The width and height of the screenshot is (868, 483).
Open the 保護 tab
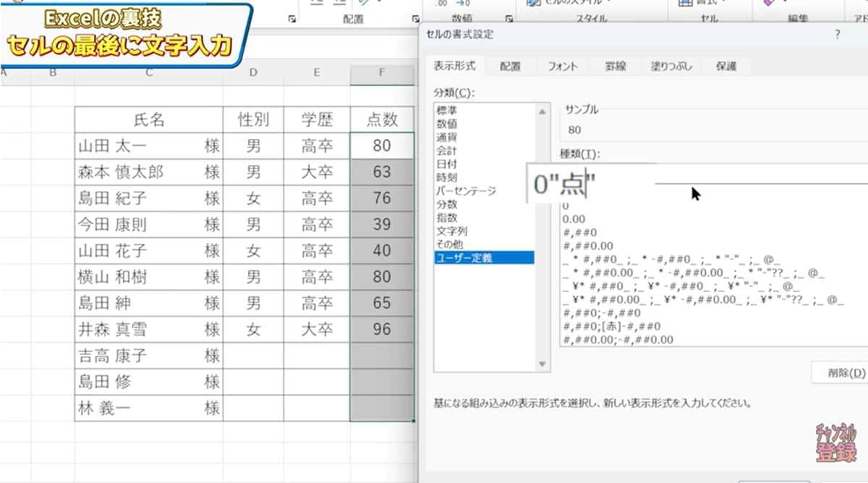click(727, 66)
